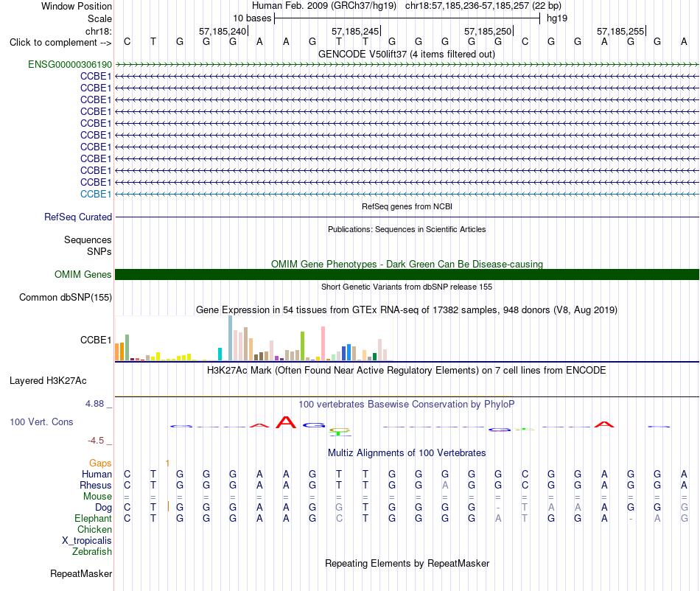
Task: Click the Sequences track label
Action: (88, 239)
